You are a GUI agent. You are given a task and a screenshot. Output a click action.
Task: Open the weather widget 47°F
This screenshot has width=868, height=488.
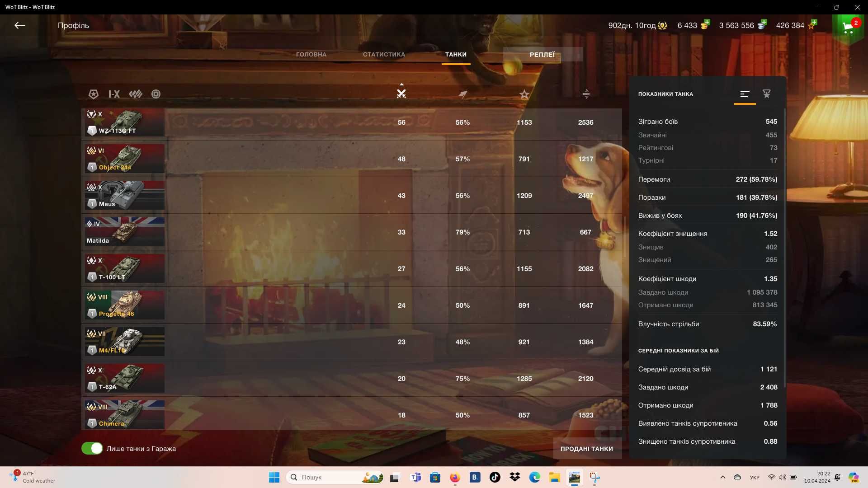(x=33, y=477)
